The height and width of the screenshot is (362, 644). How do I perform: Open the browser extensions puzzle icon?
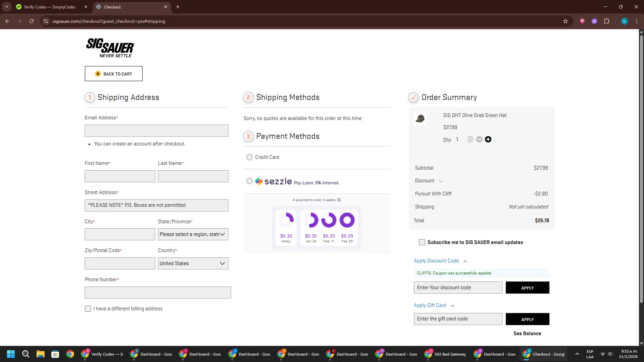[x=607, y=21]
